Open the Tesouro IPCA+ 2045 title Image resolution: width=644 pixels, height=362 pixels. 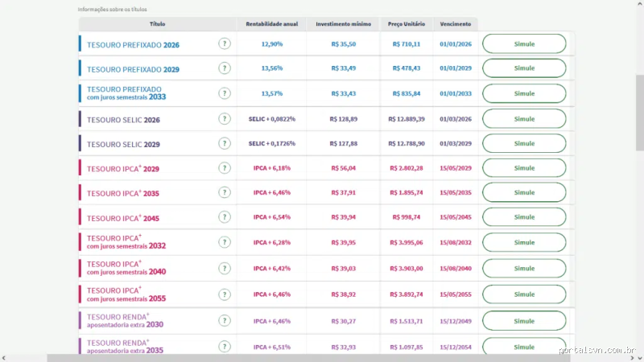(x=123, y=218)
